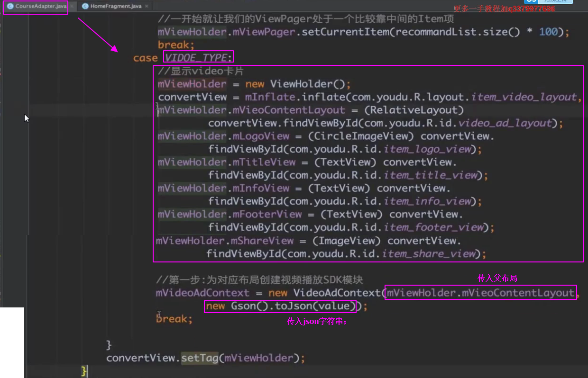Open the HomeFragment.java tab
588x378 pixels.
115,7
